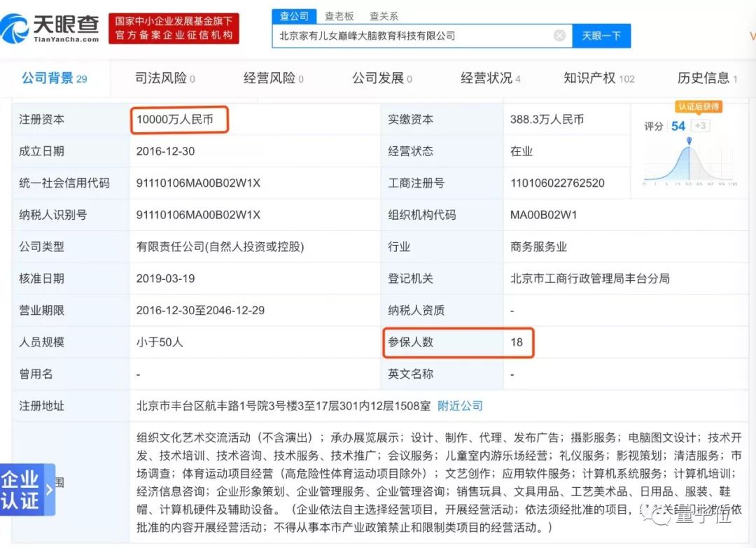Click organization code MA00B02W1
The image size is (756, 548).
click(x=543, y=215)
